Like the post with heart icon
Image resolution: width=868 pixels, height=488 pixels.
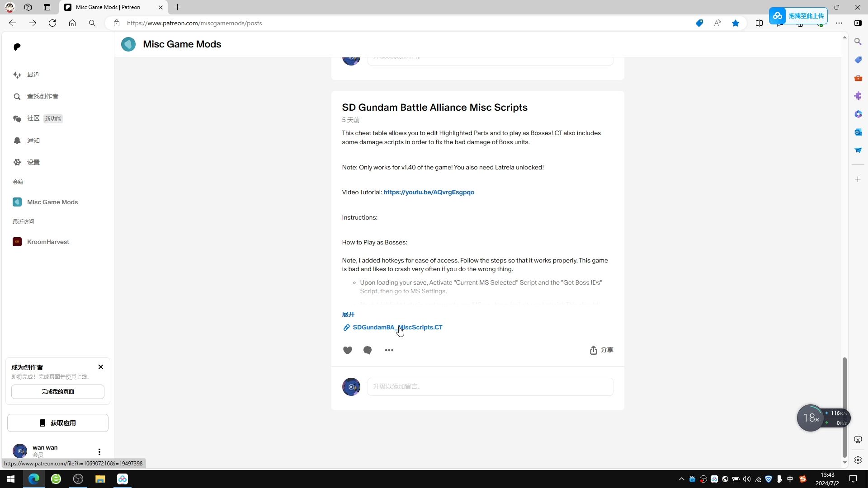click(x=348, y=351)
